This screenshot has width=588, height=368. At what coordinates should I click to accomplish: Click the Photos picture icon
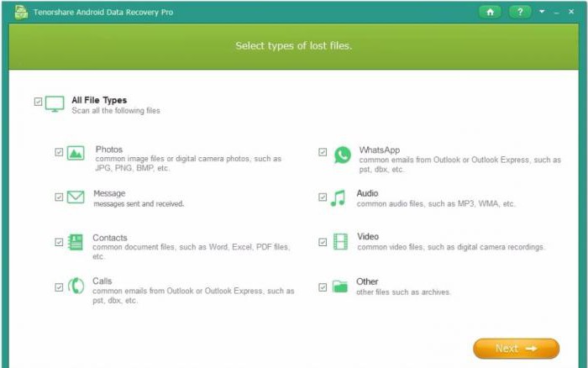click(x=76, y=153)
